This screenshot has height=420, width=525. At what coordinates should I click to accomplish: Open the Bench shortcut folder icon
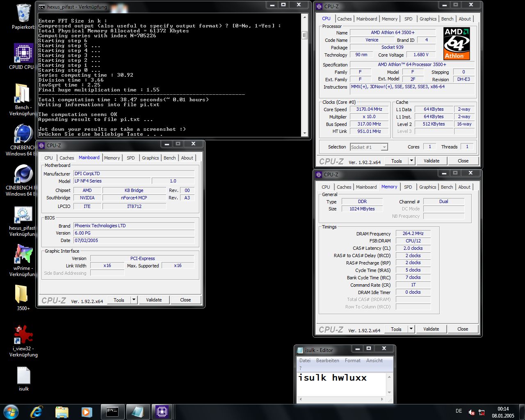pyautogui.click(x=22, y=93)
